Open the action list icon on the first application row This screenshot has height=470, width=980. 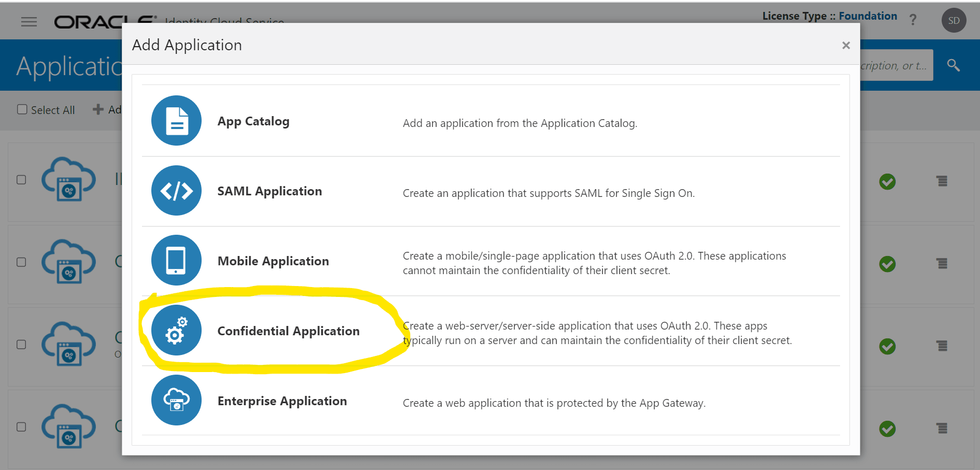pyautogui.click(x=942, y=182)
